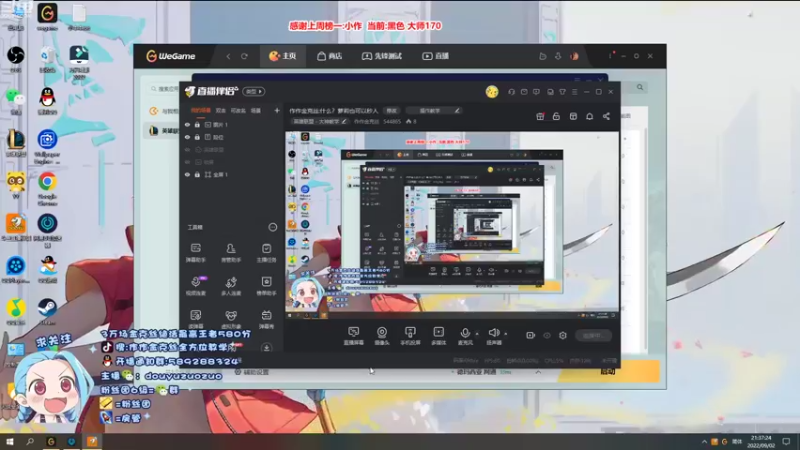Open the hamburger menu in title bar
The image size is (800, 450).
click(x=574, y=92)
